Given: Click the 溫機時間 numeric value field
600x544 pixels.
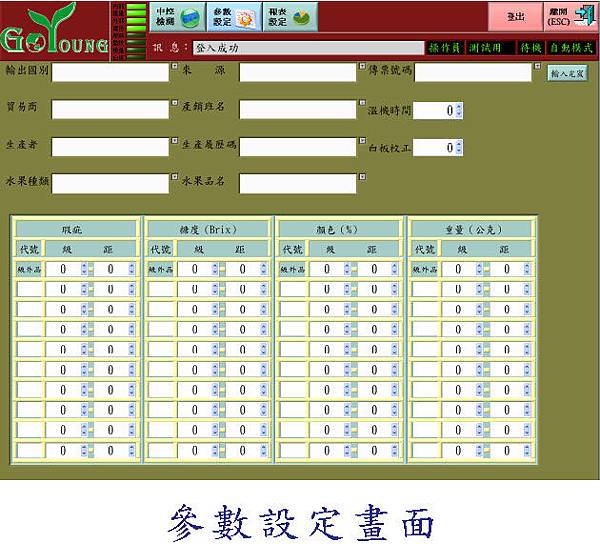Looking at the screenshot, I should tap(435, 111).
